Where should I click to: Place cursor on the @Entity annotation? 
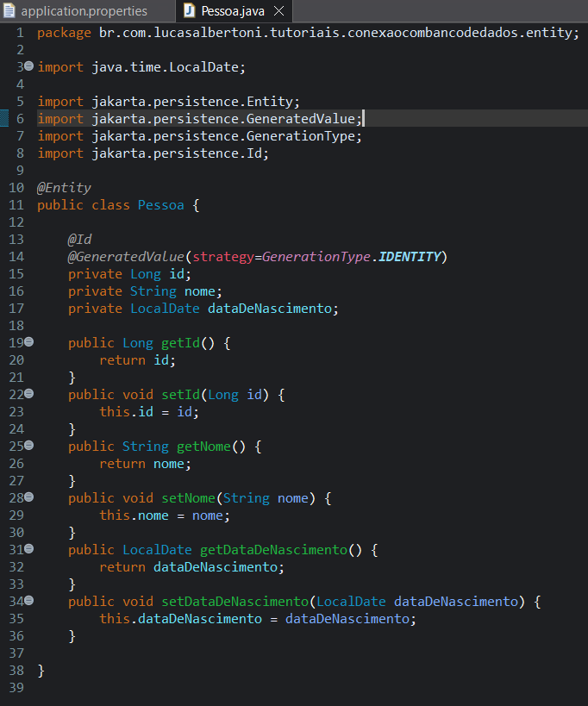tap(64, 188)
